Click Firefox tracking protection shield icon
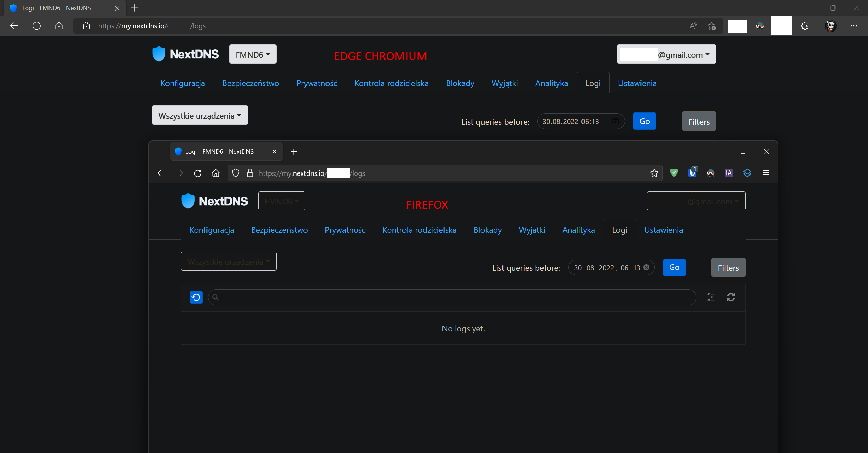This screenshot has height=453, width=868. (x=236, y=173)
